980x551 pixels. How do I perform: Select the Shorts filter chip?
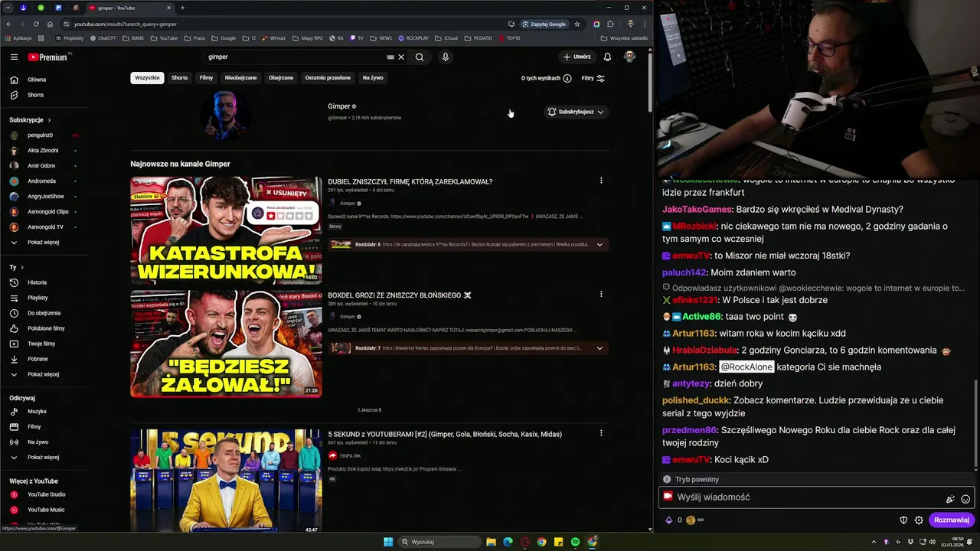point(179,77)
